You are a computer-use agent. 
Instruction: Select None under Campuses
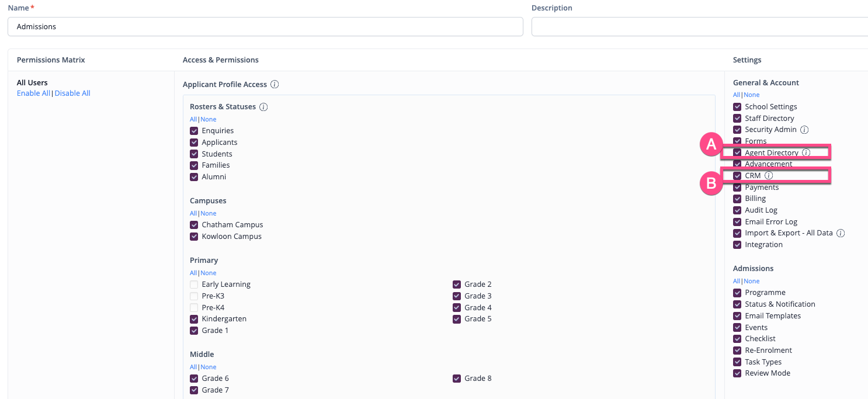click(x=209, y=213)
